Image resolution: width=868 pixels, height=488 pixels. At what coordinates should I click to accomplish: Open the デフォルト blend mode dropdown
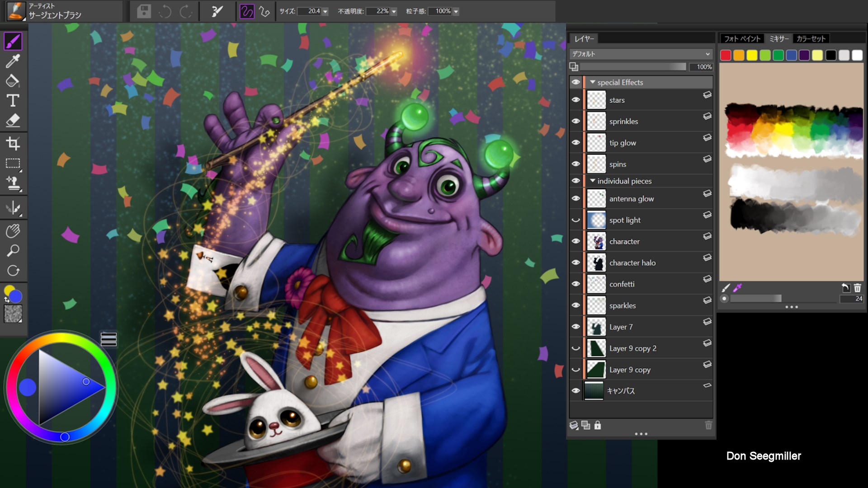coord(640,54)
